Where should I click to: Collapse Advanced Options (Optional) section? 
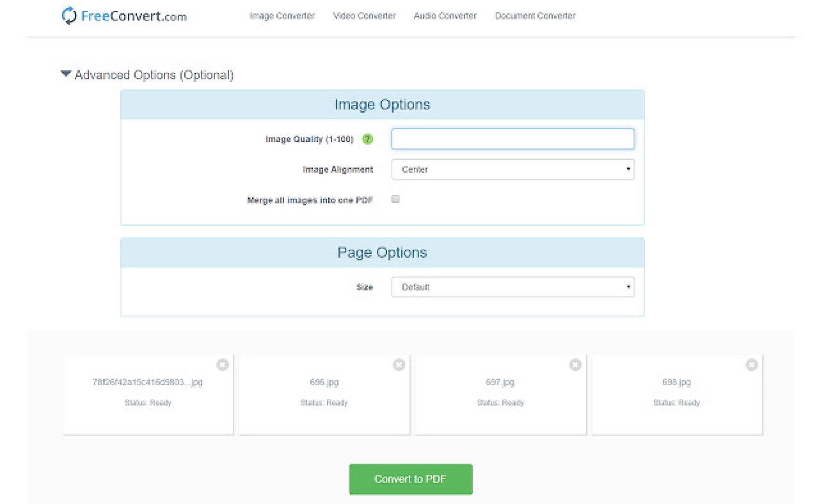pyautogui.click(x=147, y=75)
